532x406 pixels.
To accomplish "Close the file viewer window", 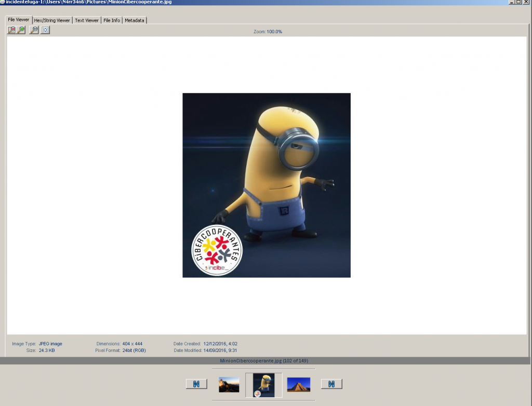I will pos(526,2).
